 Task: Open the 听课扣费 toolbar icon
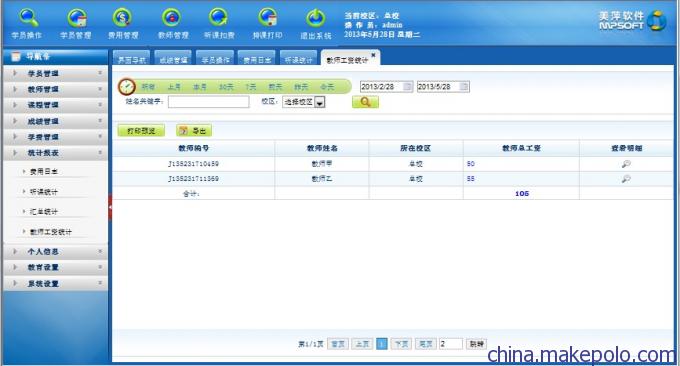219,18
